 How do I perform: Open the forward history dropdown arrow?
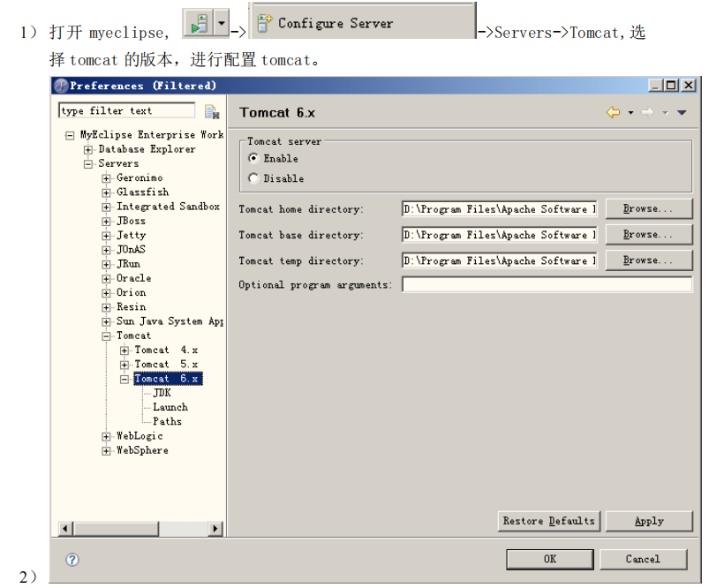pos(665,112)
